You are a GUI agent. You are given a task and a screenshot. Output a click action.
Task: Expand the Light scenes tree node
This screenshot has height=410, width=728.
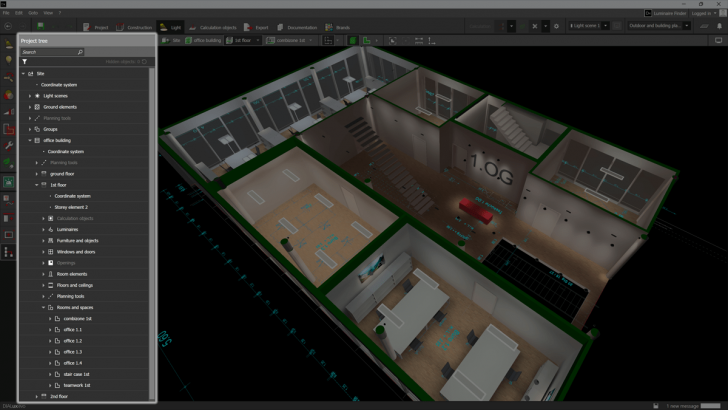click(30, 96)
